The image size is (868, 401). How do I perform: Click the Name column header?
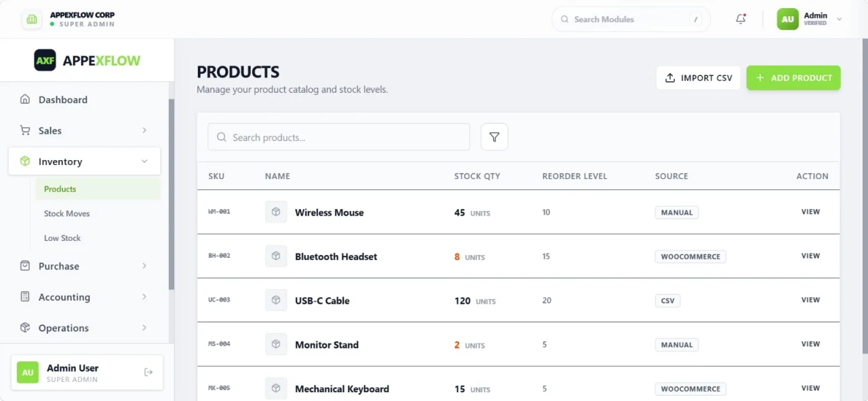(277, 176)
